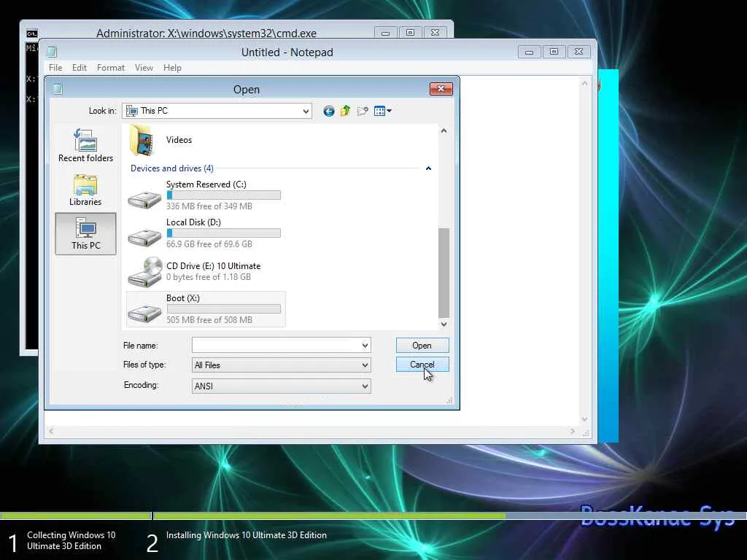The image size is (747, 560).
Task: Go back using the blue back arrow icon
Action: (x=329, y=111)
